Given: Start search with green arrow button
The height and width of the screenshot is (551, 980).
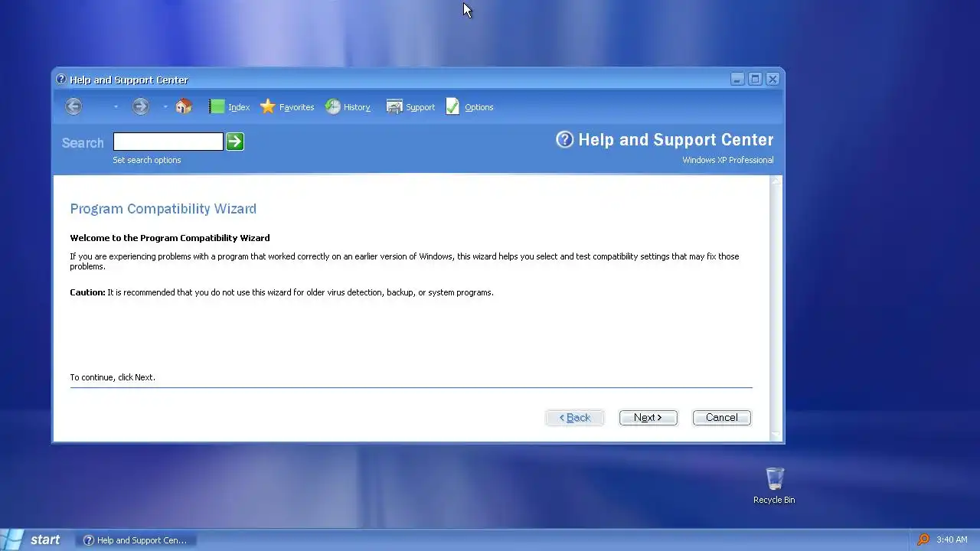Looking at the screenshot, I should 235,142.
